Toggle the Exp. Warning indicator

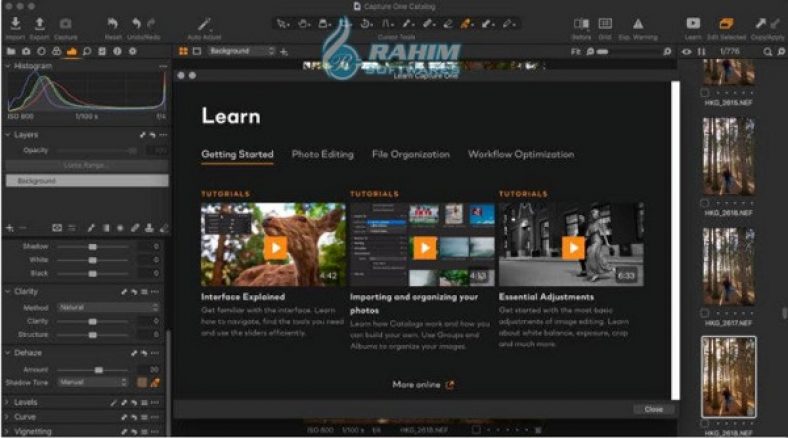638,24
